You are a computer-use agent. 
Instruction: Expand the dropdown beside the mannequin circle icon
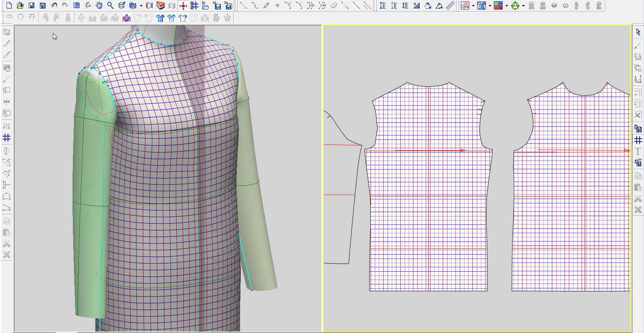pyautogui.click(x=523, y=6)
